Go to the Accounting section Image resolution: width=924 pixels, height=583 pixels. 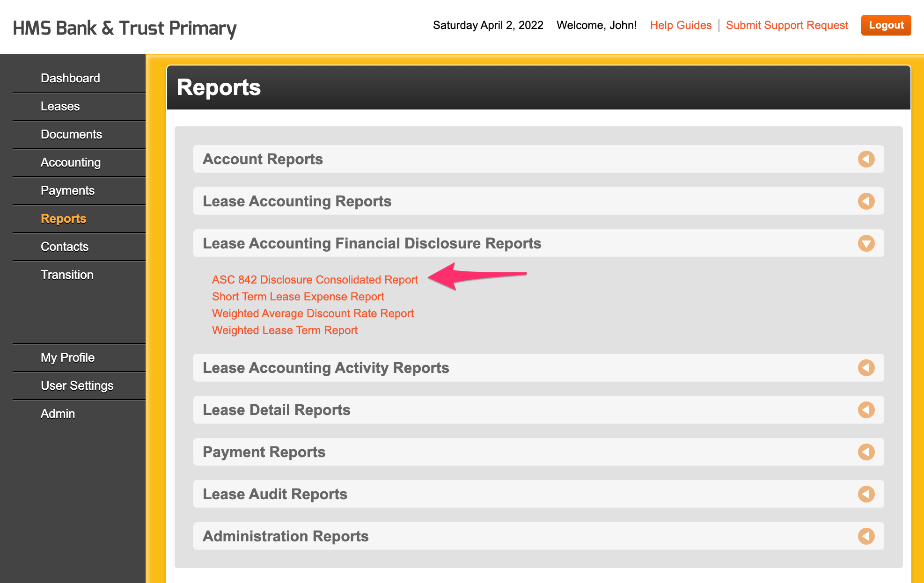[x=70, y=162]
